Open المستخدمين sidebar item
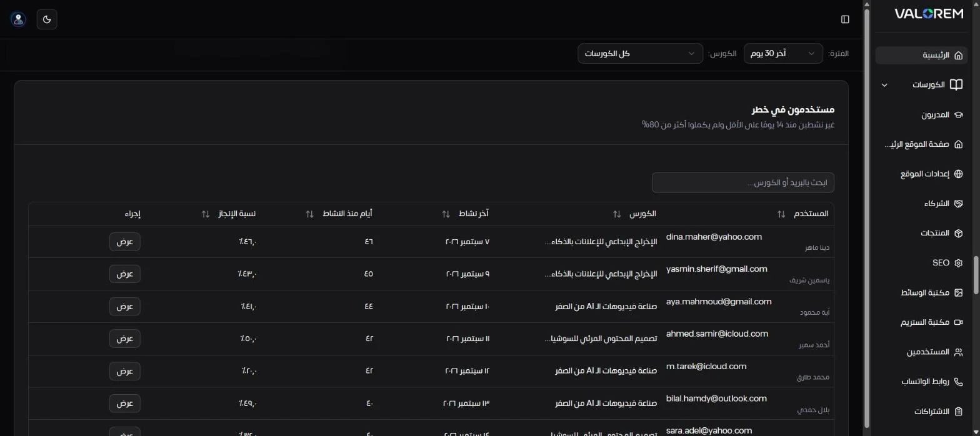Screen dimensions: 980x436 coord(922,352)
